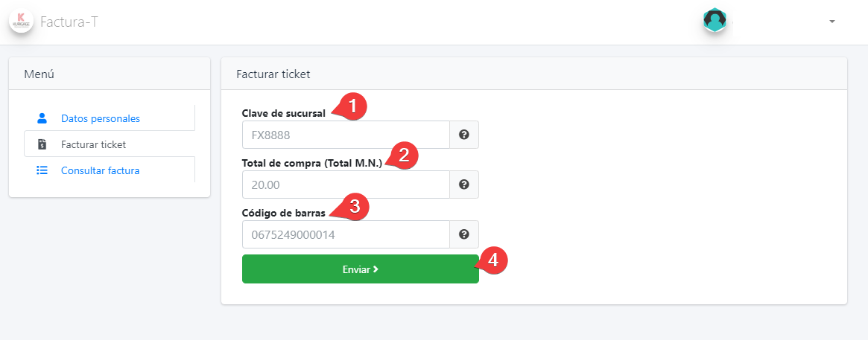Focus the Clave de sucursal input field

tap(346, 135)
